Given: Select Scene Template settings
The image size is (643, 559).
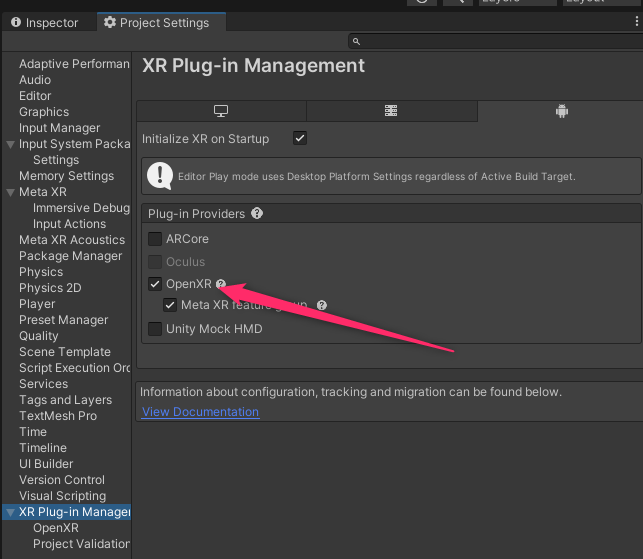Looking at the screenshot, I should (x=65, y=352).
